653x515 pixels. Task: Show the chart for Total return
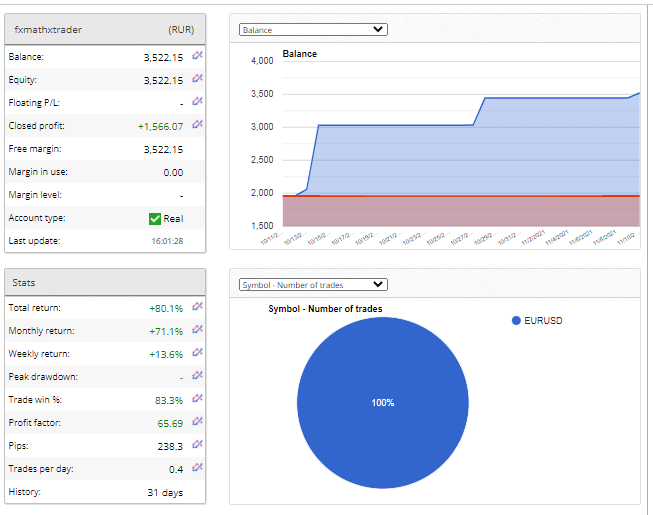[197, 307]
